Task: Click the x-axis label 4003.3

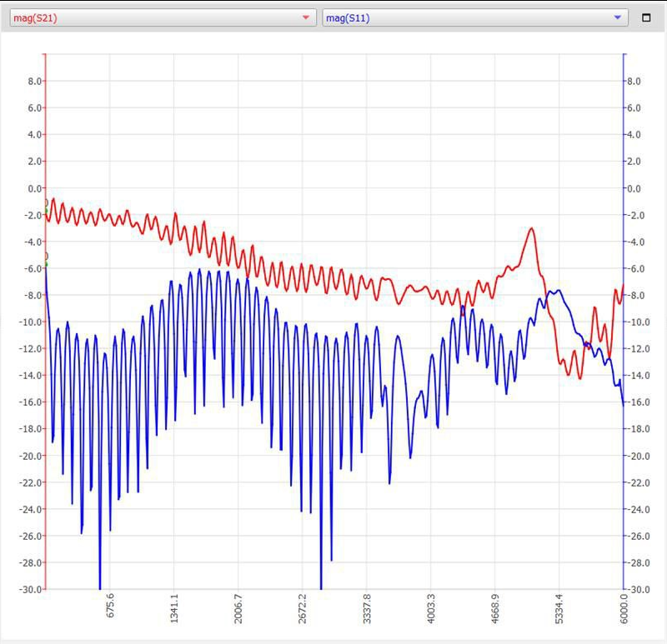Action: (x=431, y=609)
